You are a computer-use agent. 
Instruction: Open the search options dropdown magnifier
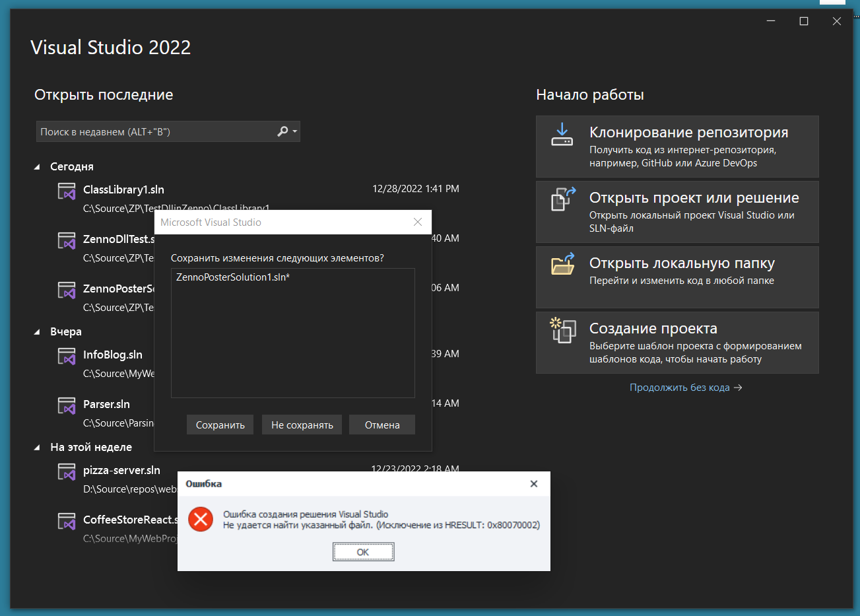coord(286,131)
